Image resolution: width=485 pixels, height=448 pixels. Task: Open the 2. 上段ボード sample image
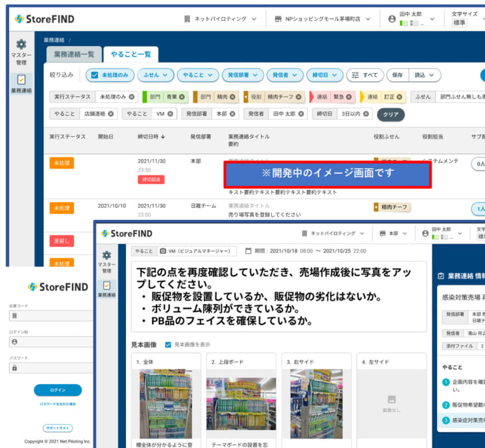(x=241, y=404)
